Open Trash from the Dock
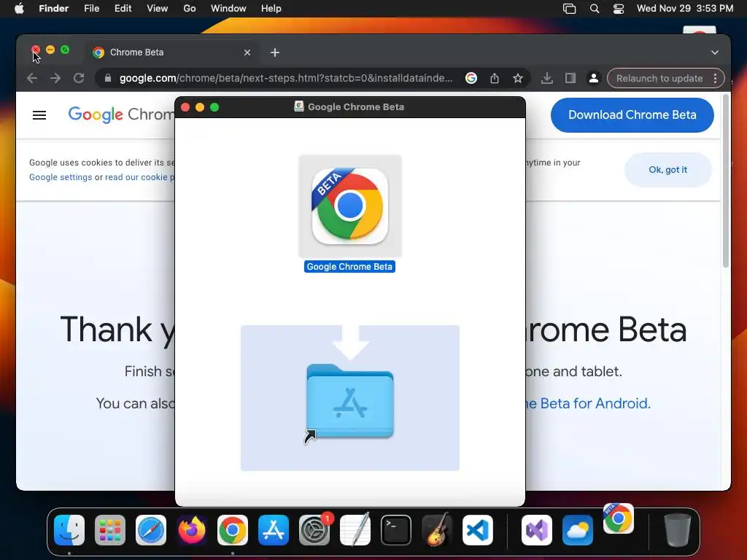Viewport: 747px width, 560px height. click(x=678, y=530)
